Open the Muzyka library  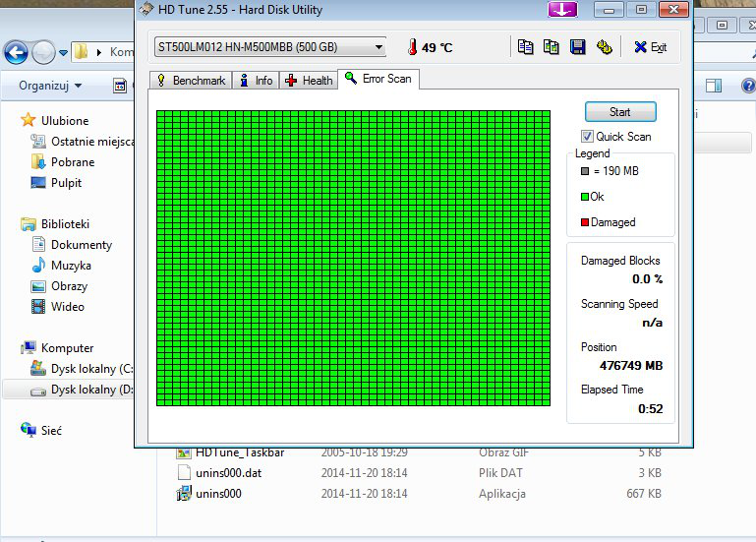(x=71, y=266)
